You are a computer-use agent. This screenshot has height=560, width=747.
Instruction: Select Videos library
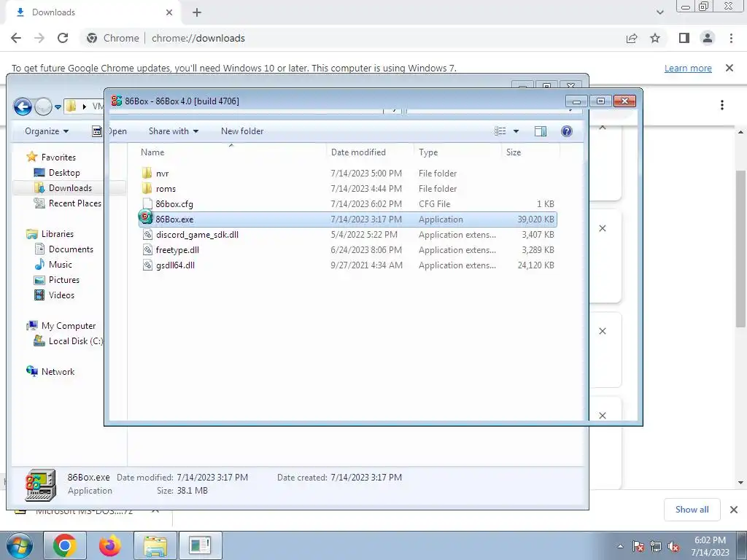tap(54, 295)
